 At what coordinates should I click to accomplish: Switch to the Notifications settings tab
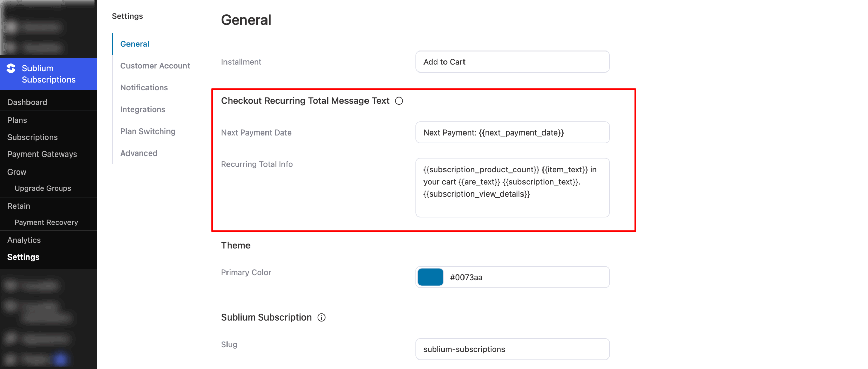click(144, 88)
